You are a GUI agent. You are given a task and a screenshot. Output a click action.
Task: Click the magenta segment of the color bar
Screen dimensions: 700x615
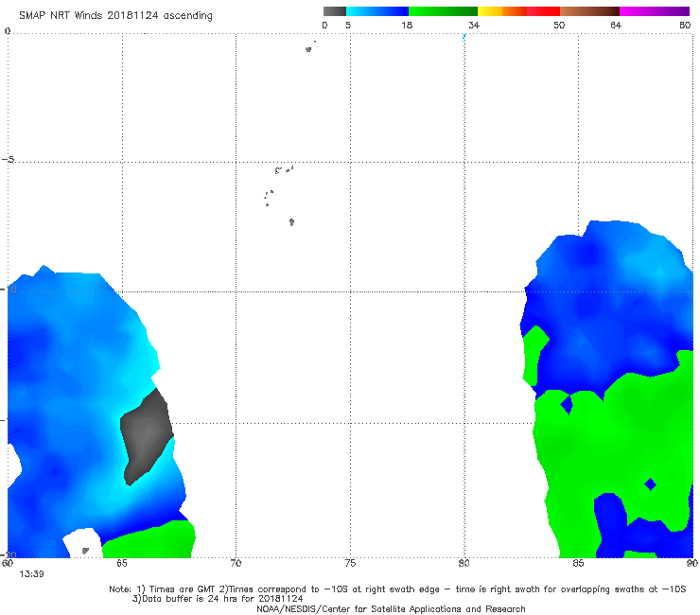click(x=655, y=11)
